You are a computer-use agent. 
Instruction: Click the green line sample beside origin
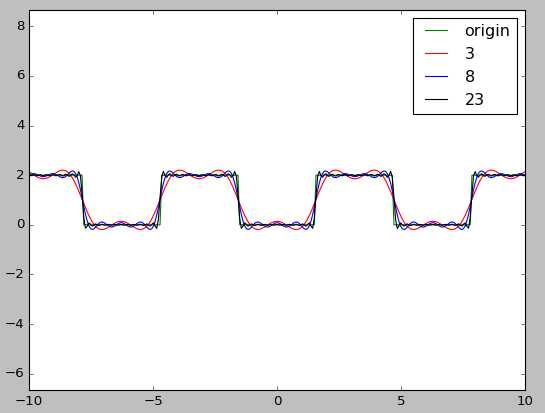click(436, 31)
